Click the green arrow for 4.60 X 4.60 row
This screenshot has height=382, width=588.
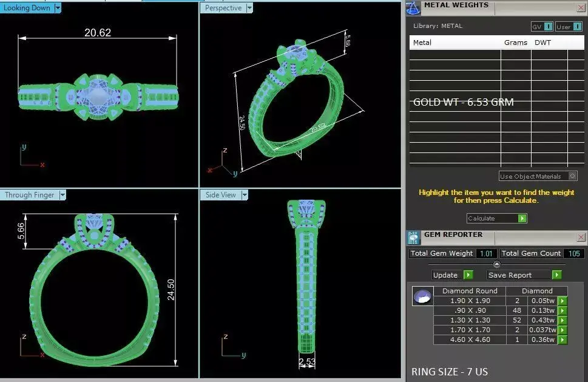tap(562, 339)
